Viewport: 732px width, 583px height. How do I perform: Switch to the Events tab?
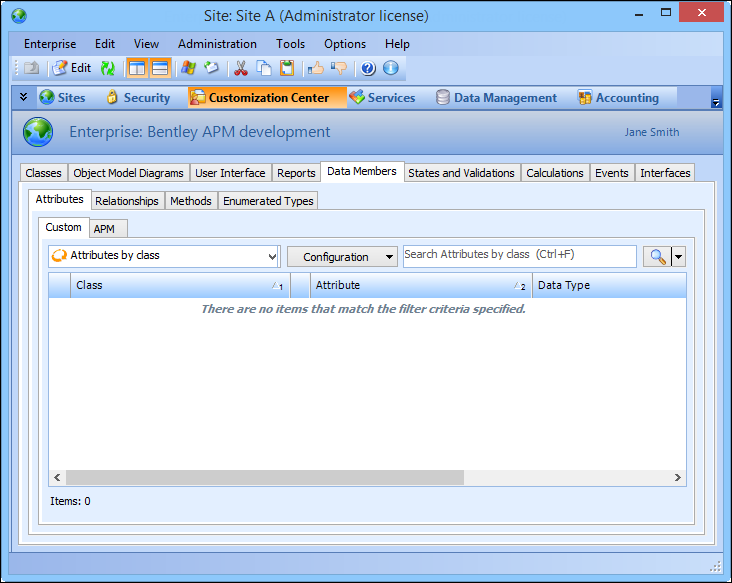[x=612, y=173]
